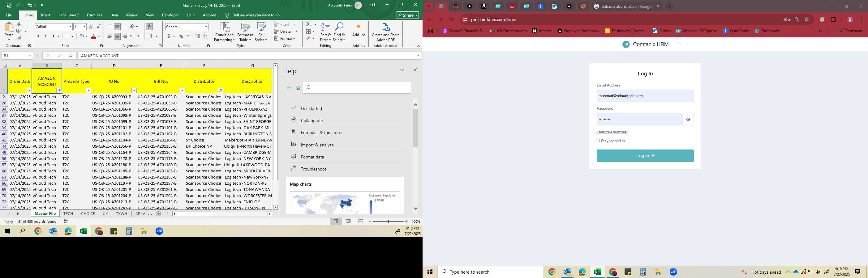Open the File menu in Excel
This screenshot has width=868, height=278.
(9, 15)
